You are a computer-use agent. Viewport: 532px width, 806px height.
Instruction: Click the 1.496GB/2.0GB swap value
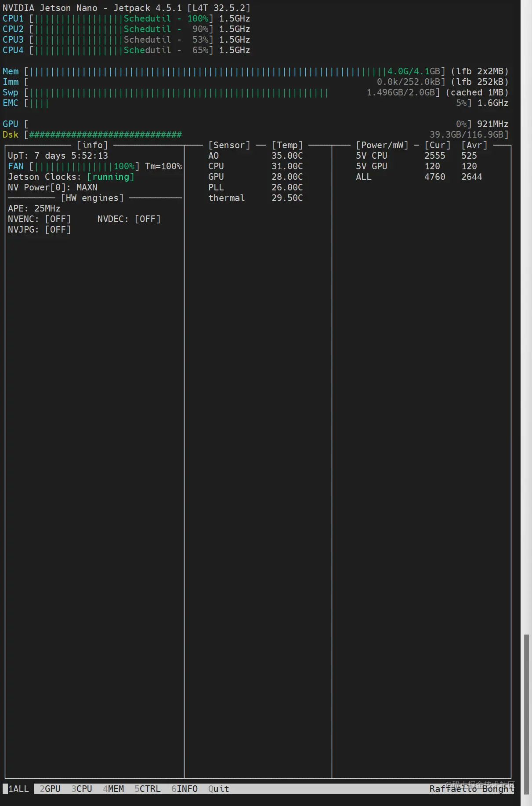[x=401, y=92]
